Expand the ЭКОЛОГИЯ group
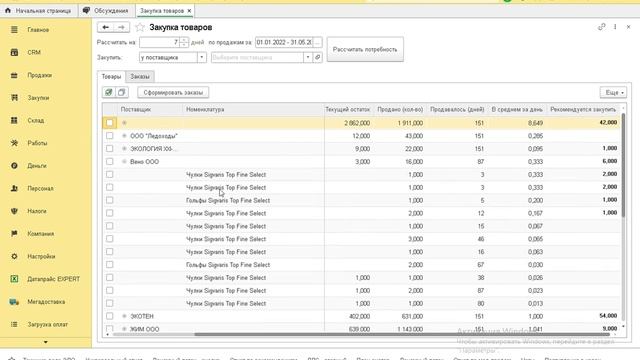 (124, 149)
